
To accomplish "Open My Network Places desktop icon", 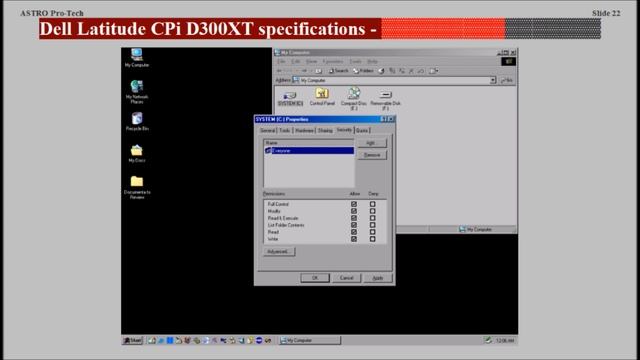I will point(137,91).
